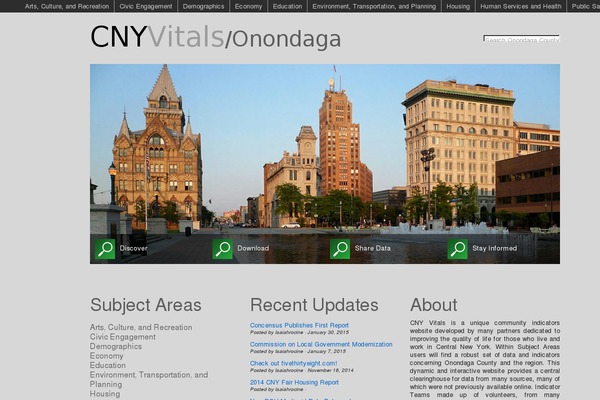This screenshot has width=600, height=400.
Task: Open Check out fivethirtyeight.com! post
Action: 293,363
